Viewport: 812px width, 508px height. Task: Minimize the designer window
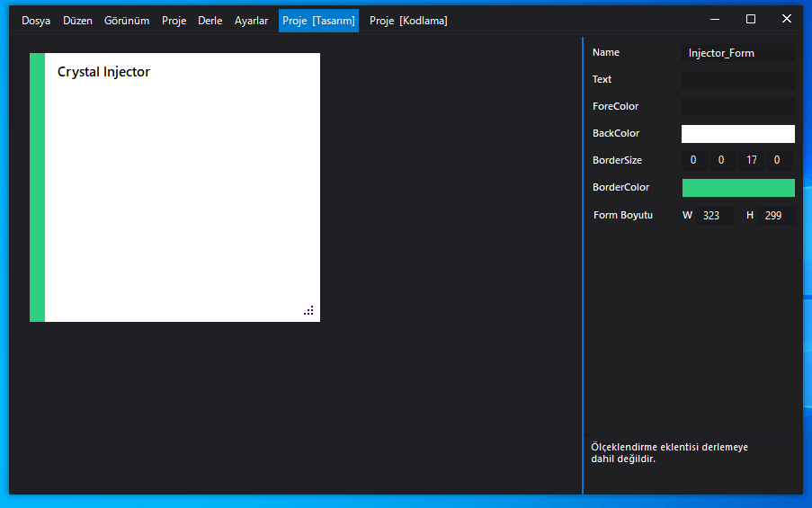pyautogui.click(x=715, y=19)
